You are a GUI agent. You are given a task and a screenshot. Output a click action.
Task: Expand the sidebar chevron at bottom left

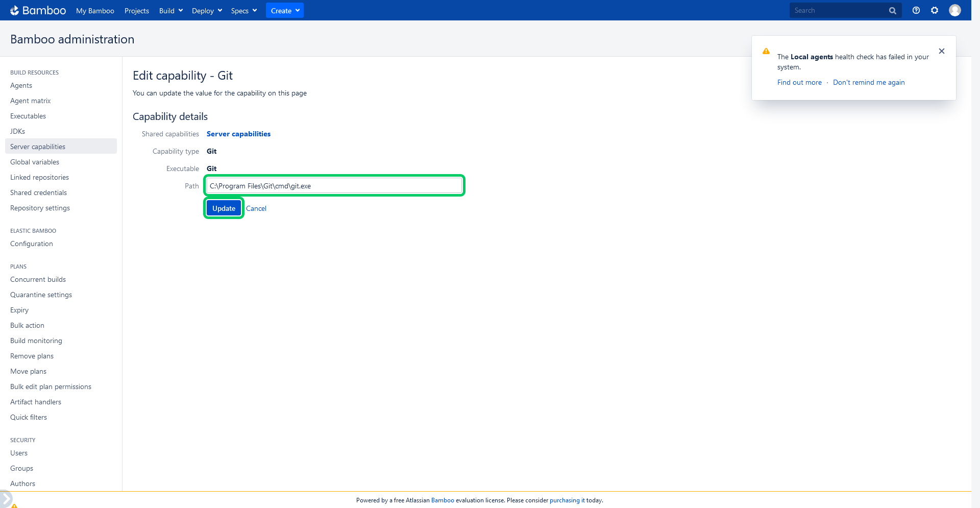(x=5, y=498)
